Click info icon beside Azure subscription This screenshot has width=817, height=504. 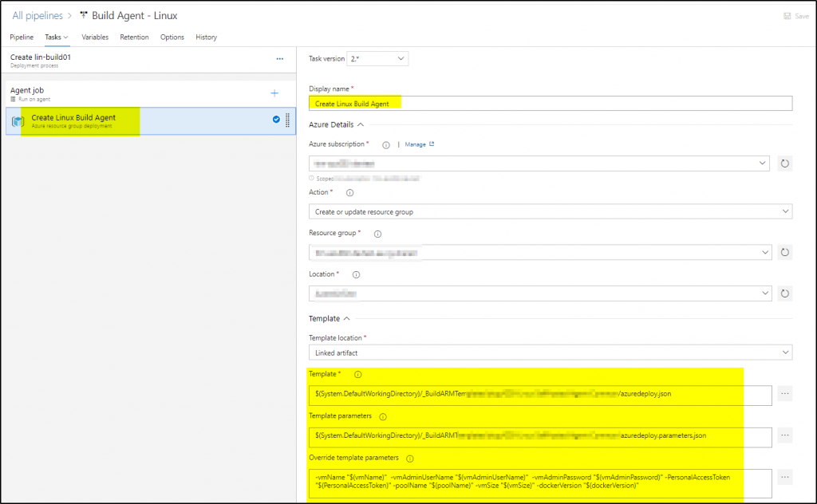pyautogui.click(x=388, y=144)
